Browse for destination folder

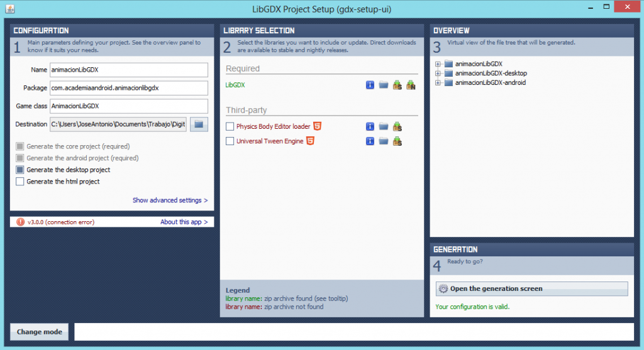[x=199, y=124]
